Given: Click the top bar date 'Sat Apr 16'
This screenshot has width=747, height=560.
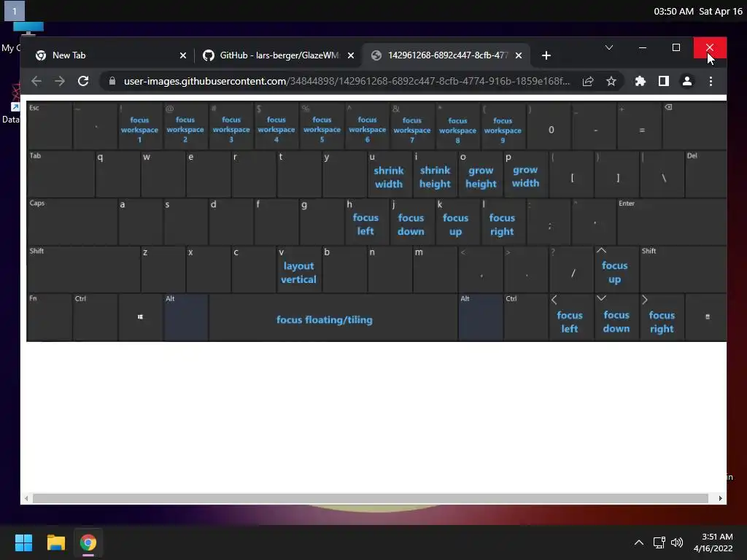Looking at the screenshot, I should (x=721, y=12).
